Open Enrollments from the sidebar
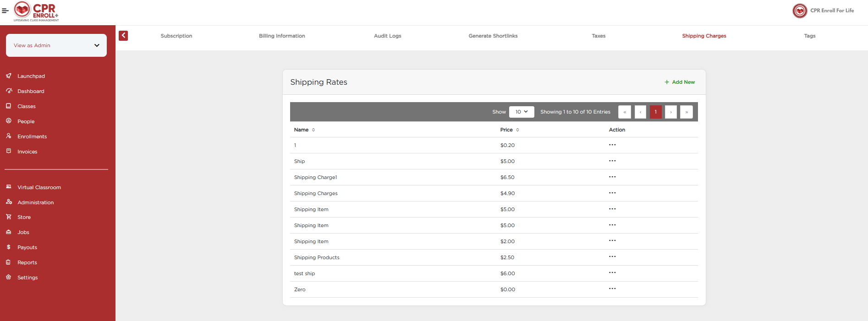Viewport: 868px width, 321px height. (x=32, y=136)
